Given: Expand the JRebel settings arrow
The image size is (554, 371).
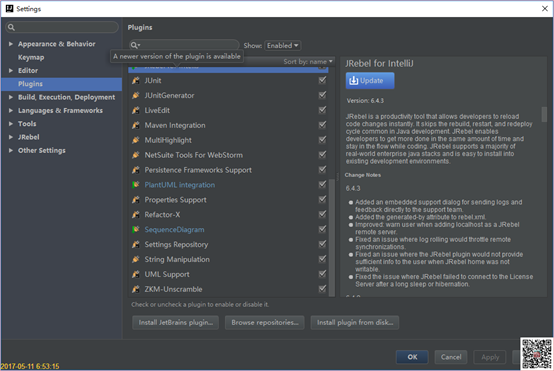Looking at the screenshot, I should [x=11, y=137].
